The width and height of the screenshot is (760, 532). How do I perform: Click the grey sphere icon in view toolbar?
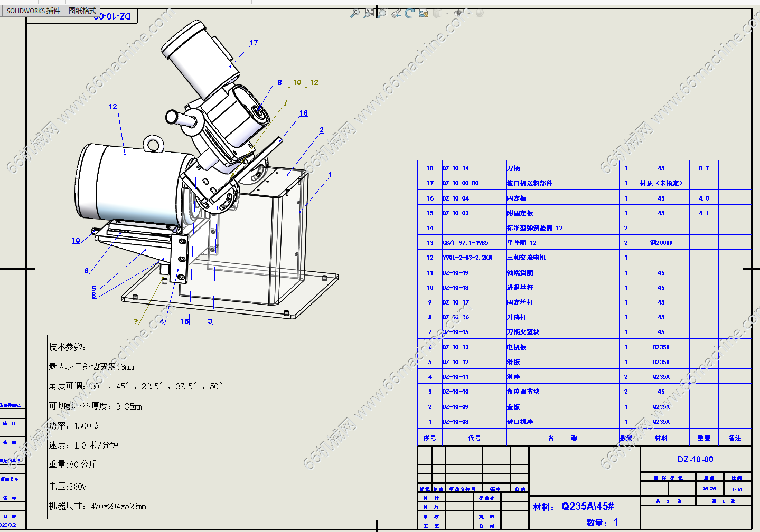(479, 13)
